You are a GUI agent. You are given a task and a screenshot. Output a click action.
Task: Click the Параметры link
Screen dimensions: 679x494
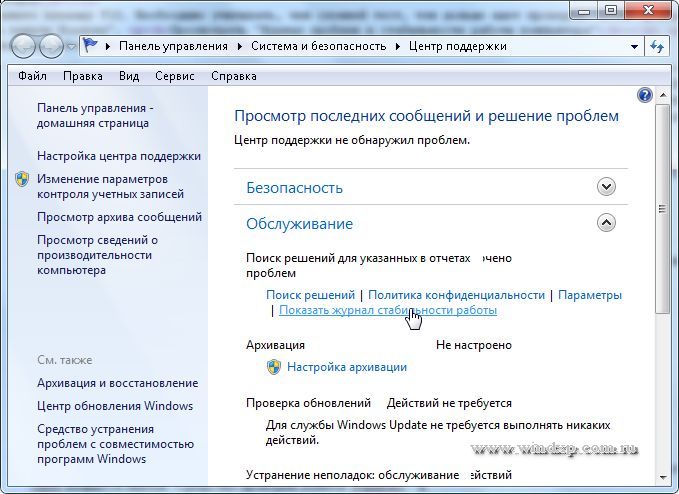590,295
